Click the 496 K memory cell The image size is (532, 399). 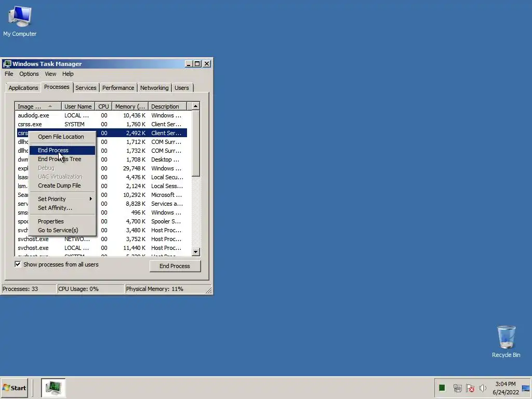coord(138,212)
